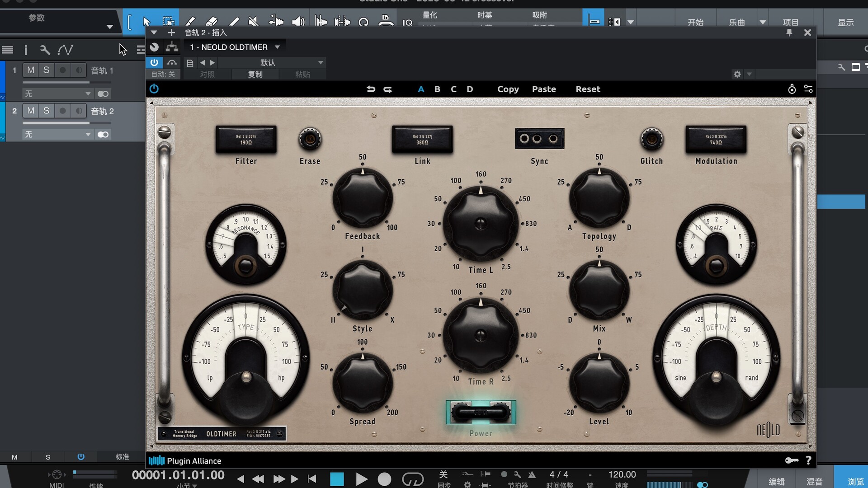Toggle plugin bypass power in blue bar
The width and height of the screenshot is (868, 488).
coord(154,62)
